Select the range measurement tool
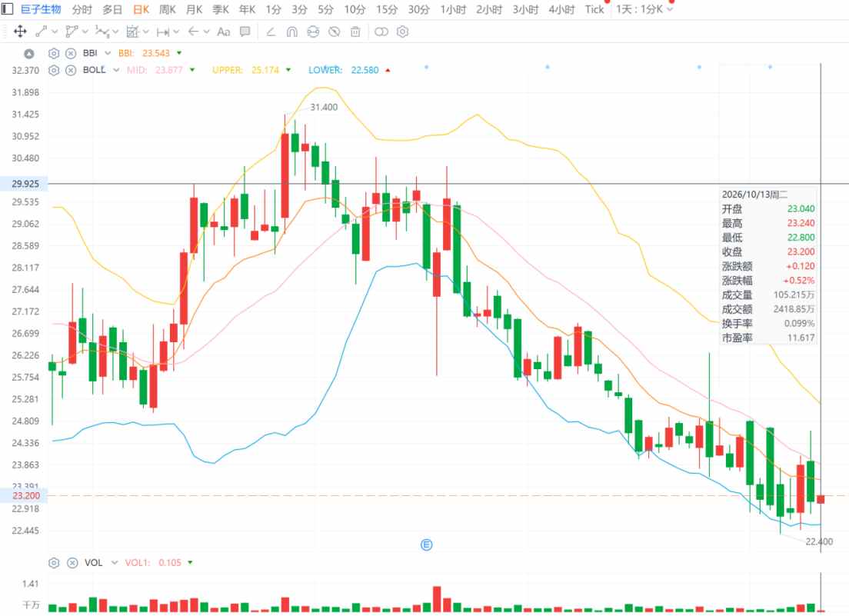Screen dimensions: 849x616 click(162, 32)
